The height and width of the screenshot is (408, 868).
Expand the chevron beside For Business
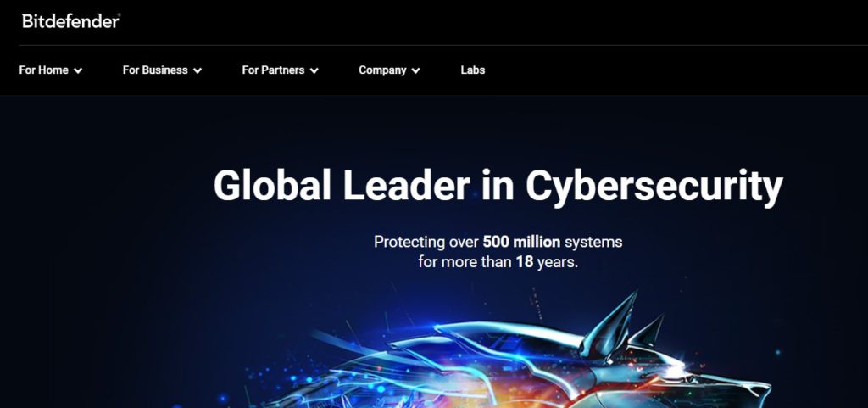pos(198,71)
